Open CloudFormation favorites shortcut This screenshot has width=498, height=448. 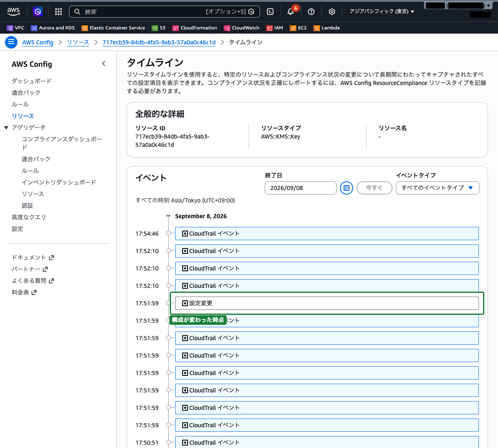point(195,28)
